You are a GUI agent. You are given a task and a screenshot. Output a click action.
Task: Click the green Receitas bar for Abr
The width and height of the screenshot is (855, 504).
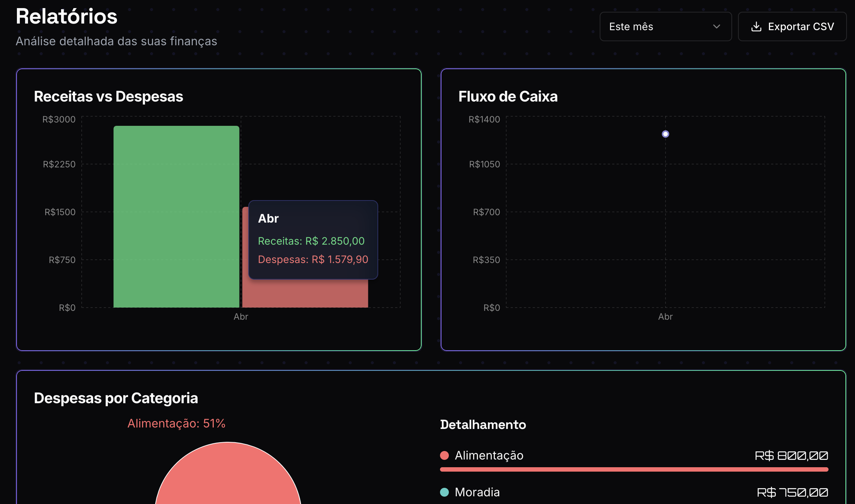tap(176, 217)
